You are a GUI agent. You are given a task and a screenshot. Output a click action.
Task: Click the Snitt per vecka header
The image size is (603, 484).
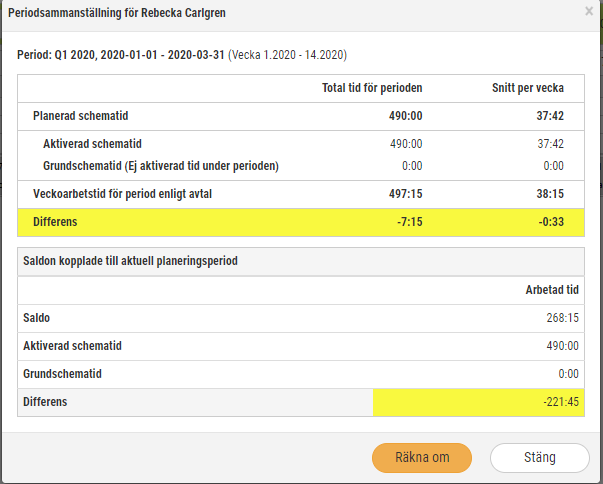(x=528, y=88)
